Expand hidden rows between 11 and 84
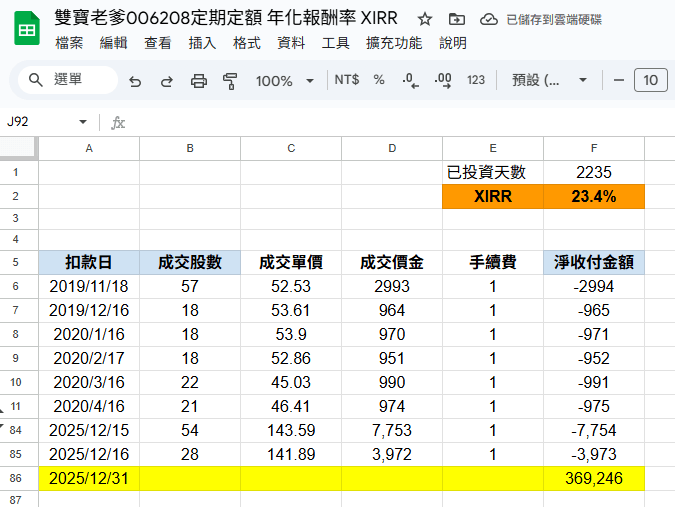 point(2,418)
